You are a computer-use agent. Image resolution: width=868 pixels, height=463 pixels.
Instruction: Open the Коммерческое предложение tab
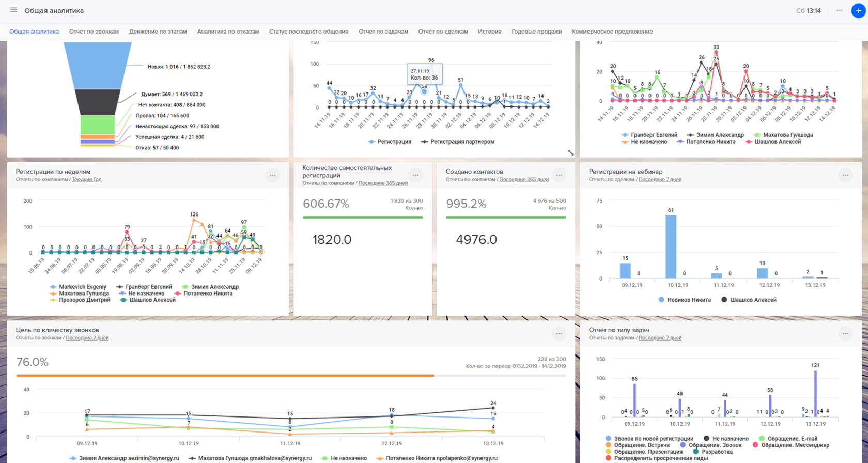click(x=612, y=32)
